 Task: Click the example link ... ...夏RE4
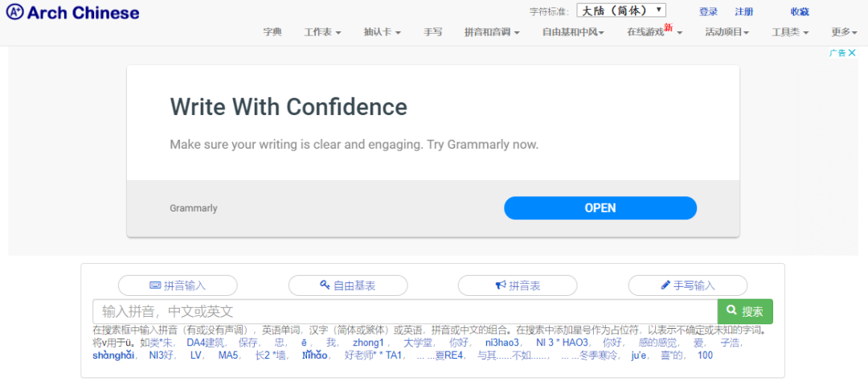point(440,355)
